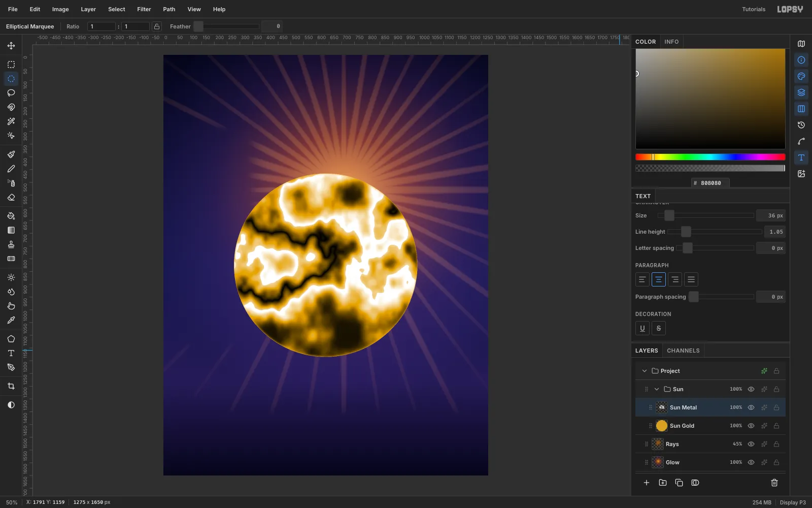Adjust the text Size slider
Screen dimensions: 812x508
705,215
